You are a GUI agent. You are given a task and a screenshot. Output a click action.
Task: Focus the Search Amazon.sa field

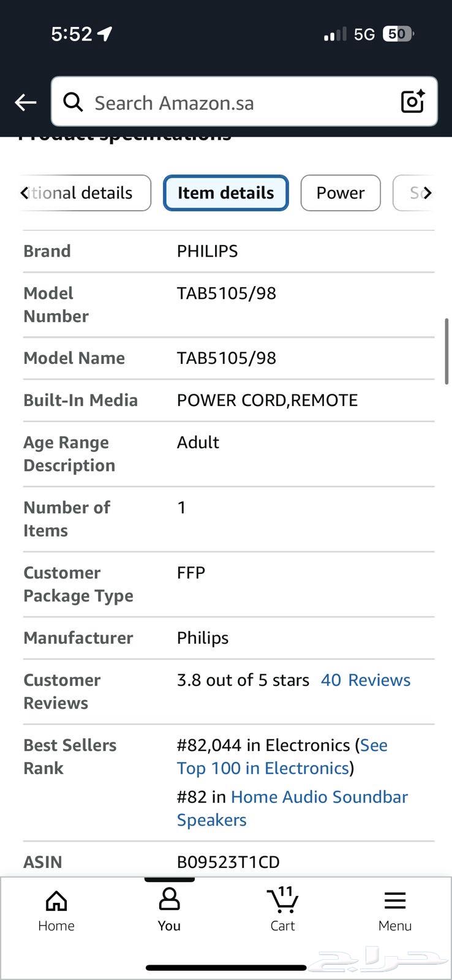(x=244, y=102)
